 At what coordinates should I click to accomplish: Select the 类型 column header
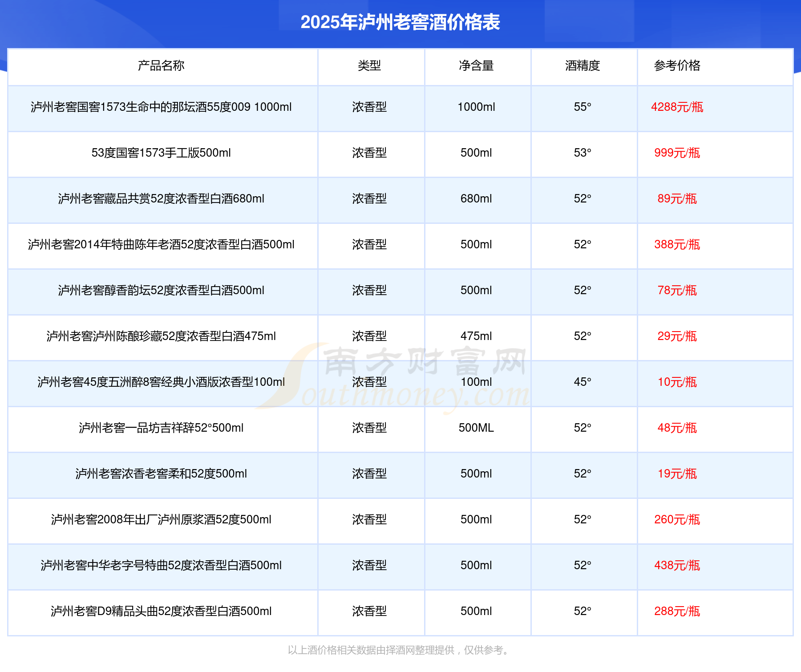[x=369, y=66]
